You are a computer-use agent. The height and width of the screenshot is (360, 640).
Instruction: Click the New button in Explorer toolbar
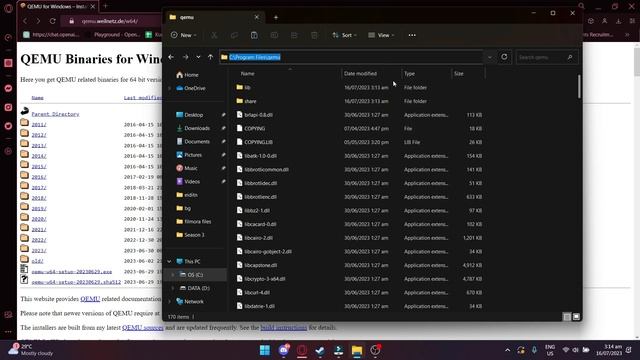[x=183, y=35]
